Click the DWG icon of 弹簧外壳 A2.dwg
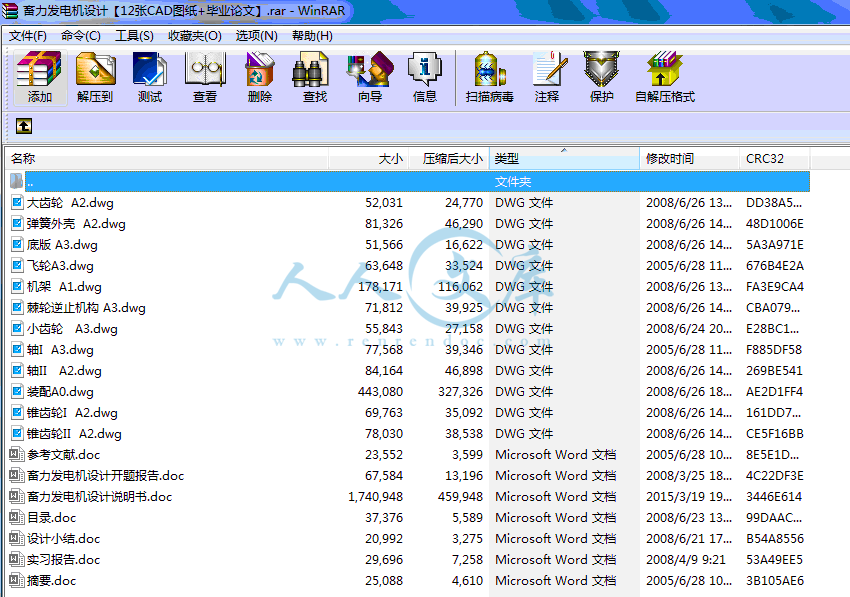Viewport: 850px width, 597px height. [x=17, y=223]
